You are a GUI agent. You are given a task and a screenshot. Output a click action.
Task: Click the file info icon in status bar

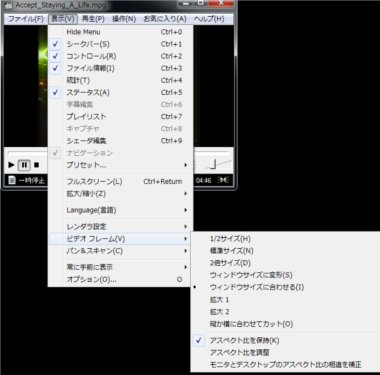pyautogui.click(x=12, y=180)
